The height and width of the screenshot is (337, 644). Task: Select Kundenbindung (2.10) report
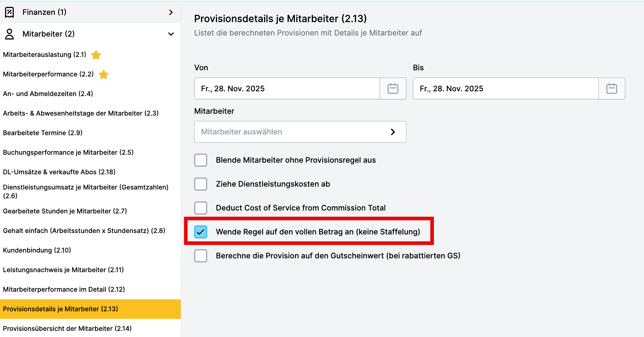coord(37,250)
